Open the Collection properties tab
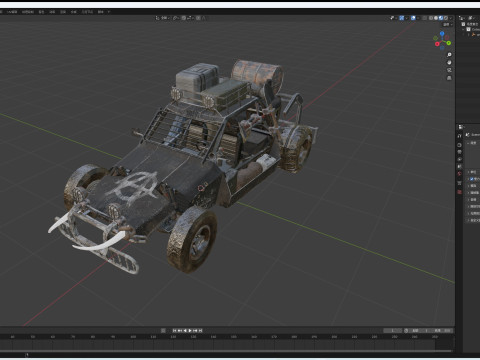Viewport: 480px width, 360px height. pos(459,183)
